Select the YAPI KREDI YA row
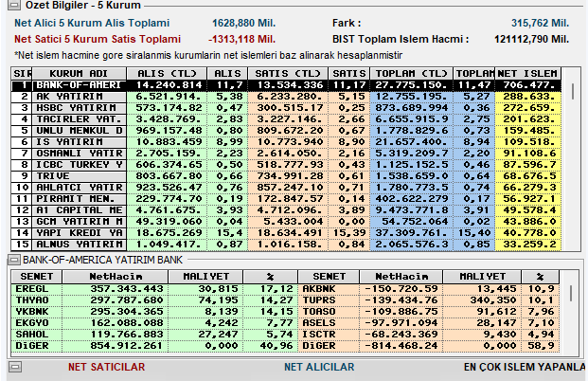Image resolution: width=588 pixels, height=381 pixels. [x=286, y=233]
